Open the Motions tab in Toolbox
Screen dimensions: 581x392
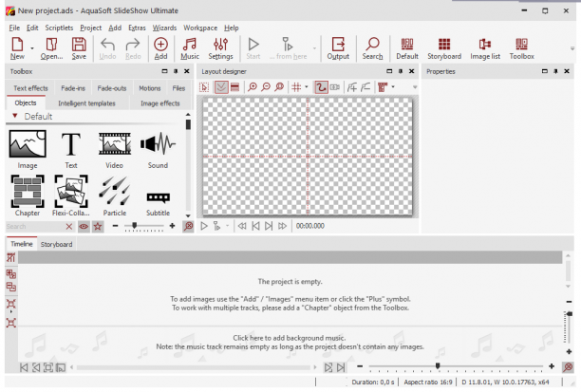[x=150, y=88]
